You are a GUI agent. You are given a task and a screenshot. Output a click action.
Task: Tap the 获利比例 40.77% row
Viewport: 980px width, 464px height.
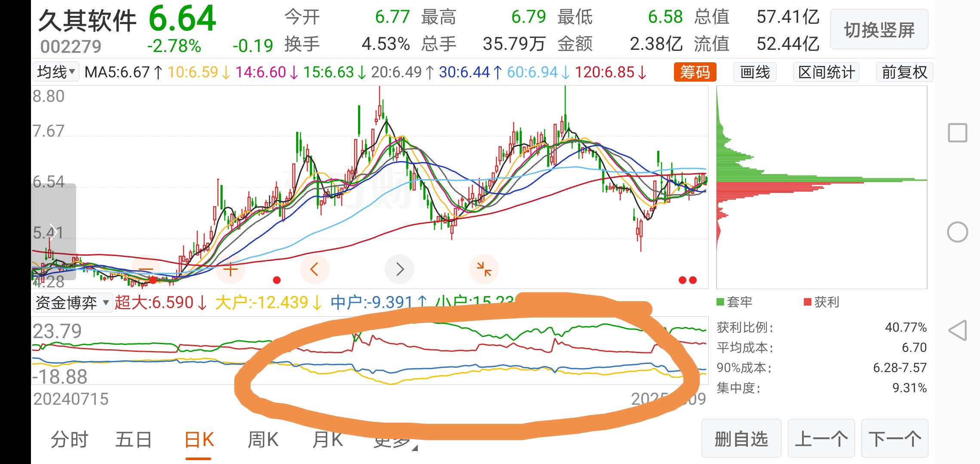click(821, 327)
